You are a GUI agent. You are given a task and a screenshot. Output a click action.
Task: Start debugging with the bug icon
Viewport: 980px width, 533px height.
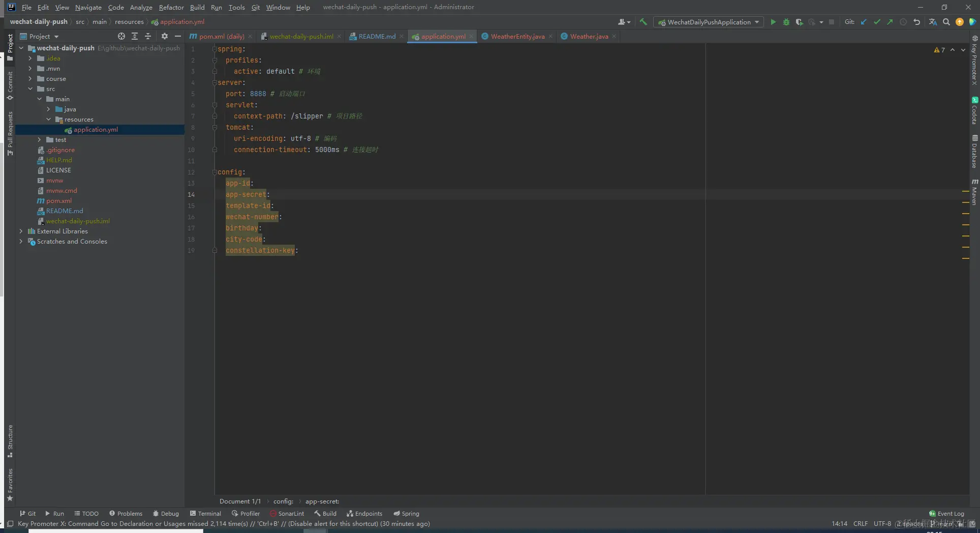(786, 22)
